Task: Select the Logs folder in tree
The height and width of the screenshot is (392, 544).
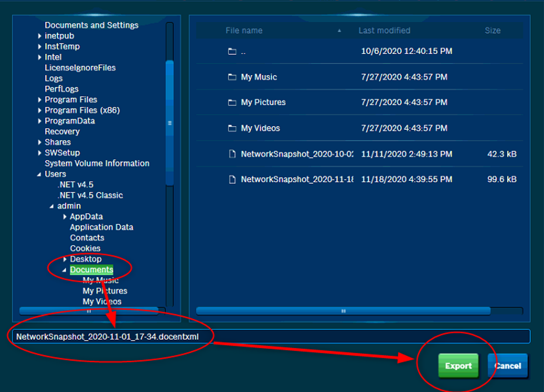Action: pyautogui.click(x=54, y=78)
